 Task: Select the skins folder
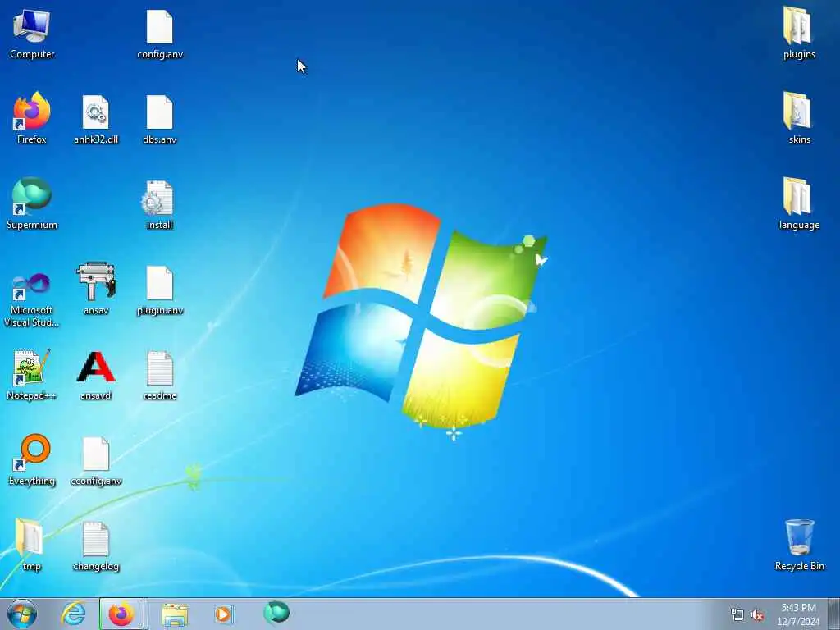coord(799,118)
